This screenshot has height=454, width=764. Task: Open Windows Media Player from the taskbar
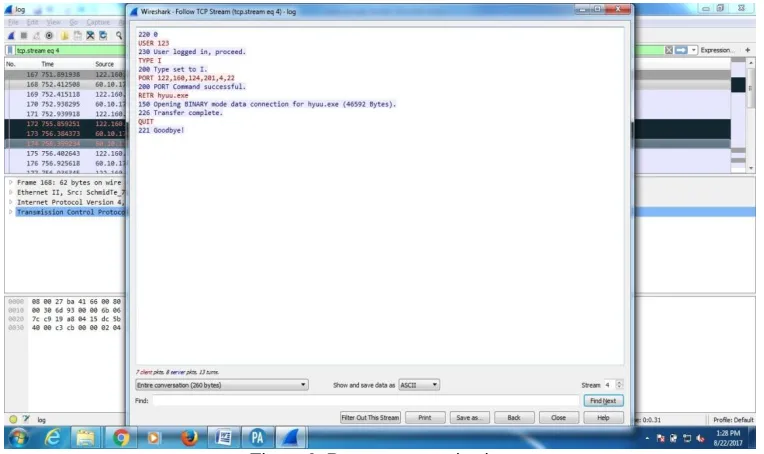point(153,438)
